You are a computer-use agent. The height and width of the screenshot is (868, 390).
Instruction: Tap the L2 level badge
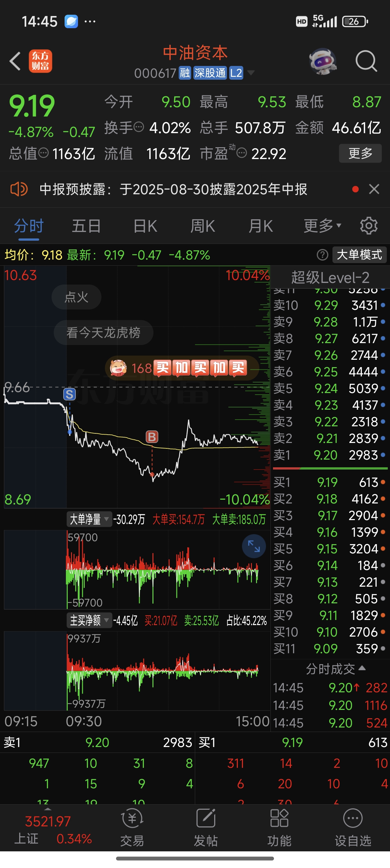pyautogui.click(x=236, y=73)
